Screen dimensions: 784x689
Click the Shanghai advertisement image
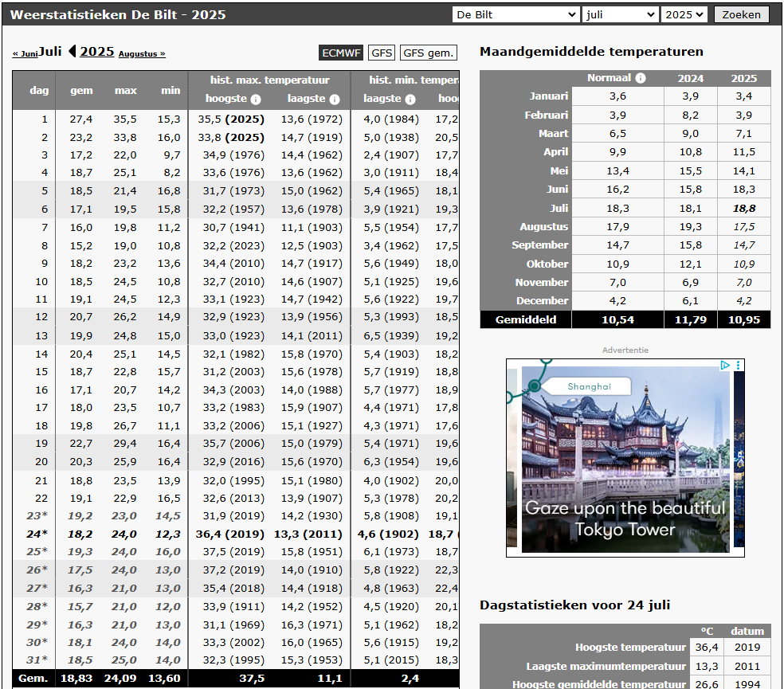pos(625,458)
